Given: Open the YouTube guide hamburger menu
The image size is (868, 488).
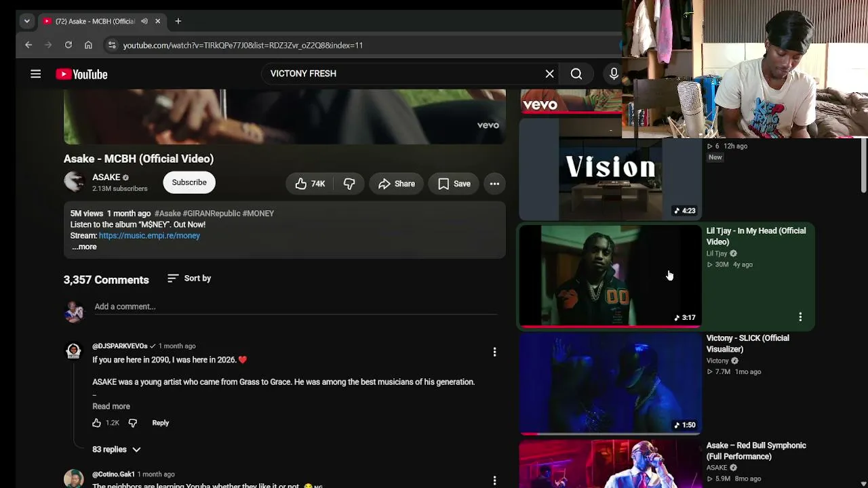Looking at the screenshot, I should click(x=36, y=74).
